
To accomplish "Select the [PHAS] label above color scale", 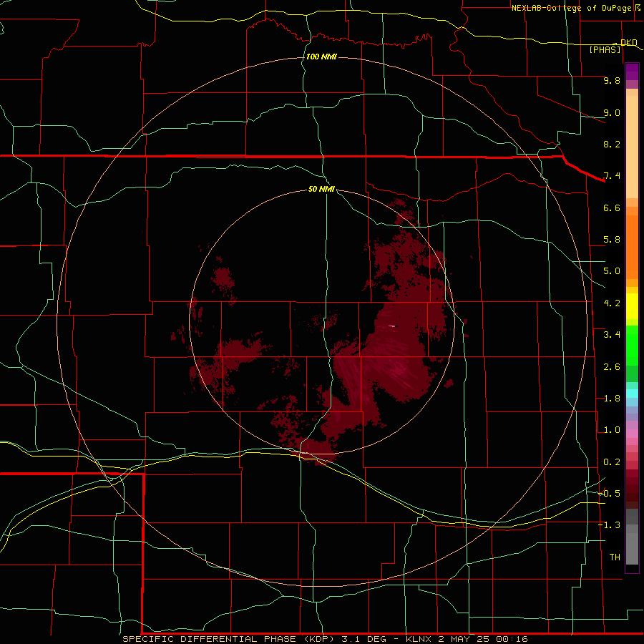I will coord(605,49).
